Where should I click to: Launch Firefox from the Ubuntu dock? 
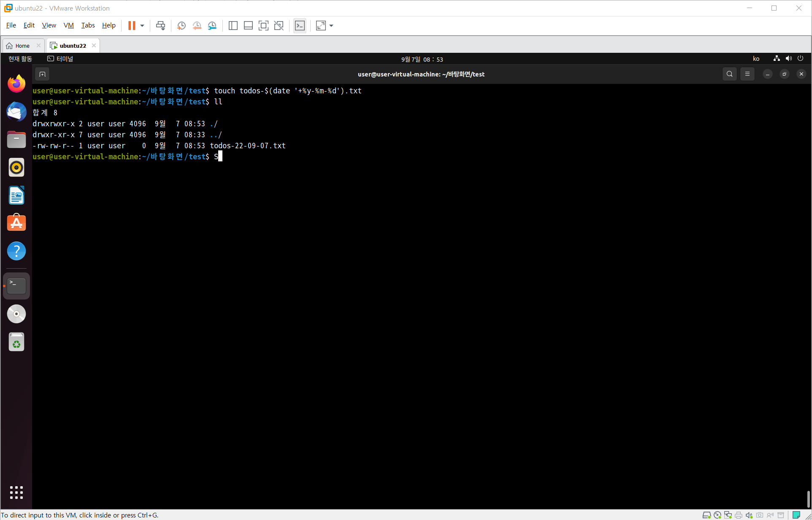[16, 84]
